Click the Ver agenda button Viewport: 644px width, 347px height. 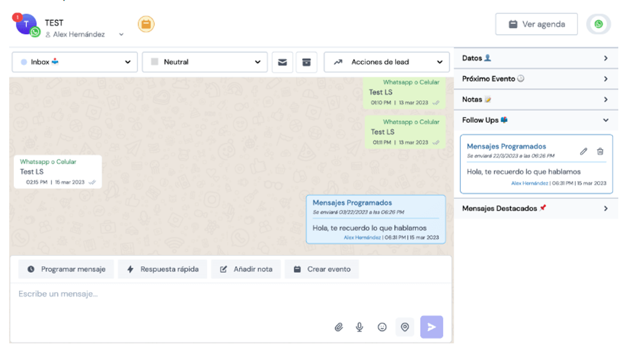tap(536, 24)
